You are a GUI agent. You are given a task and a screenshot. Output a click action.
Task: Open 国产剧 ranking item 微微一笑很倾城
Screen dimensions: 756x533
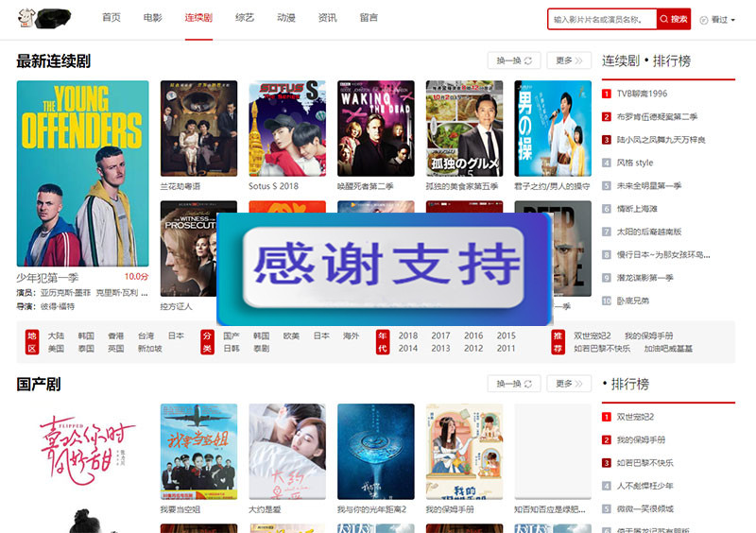[x=645, y=508]
